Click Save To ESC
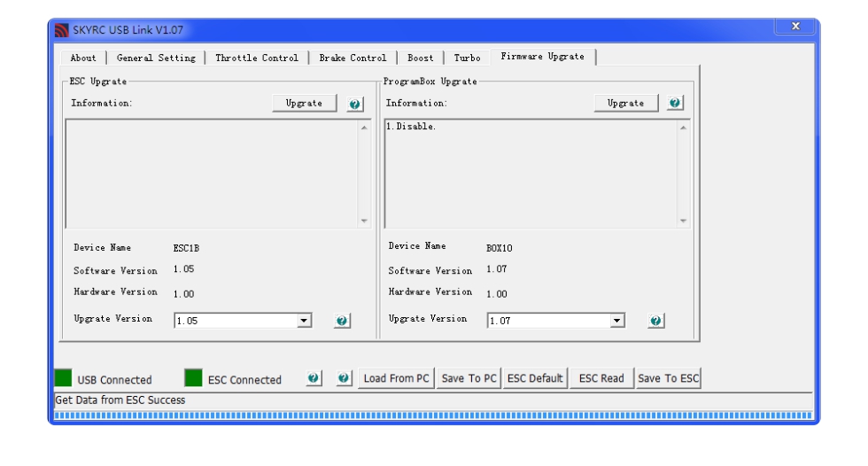This screenshot has width=868, height=466. click(x=668, y=378)
